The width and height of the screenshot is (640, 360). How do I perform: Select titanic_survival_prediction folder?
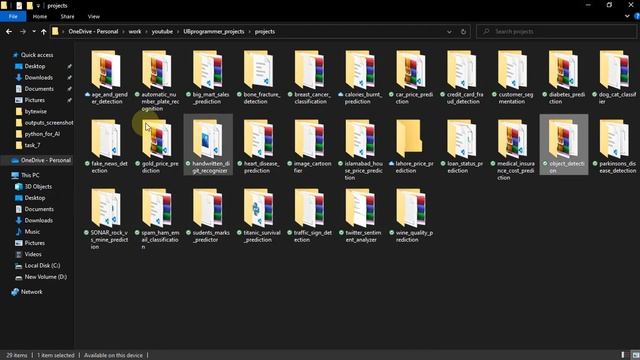pyautogui.click(x=259, y=216)
